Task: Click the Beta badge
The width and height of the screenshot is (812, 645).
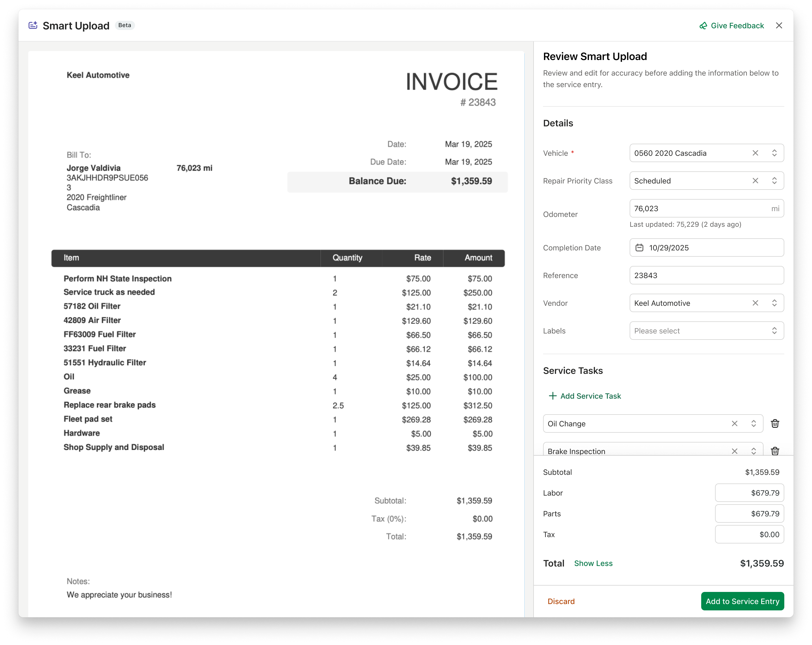Action: pos(125,25)
